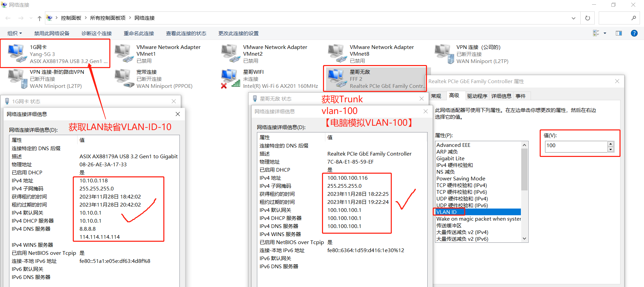644x287 pixels.
Task: Switch to the 驱动程序 tab
Action: (x=477, y=96)
